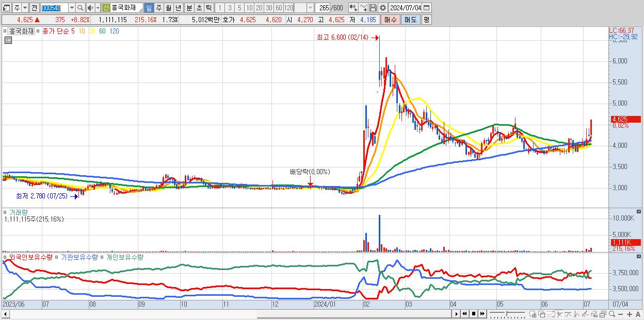This screenshot has height=320, width=644.
Task: Select the 분 minute period tab
Action: click(189, 8)
